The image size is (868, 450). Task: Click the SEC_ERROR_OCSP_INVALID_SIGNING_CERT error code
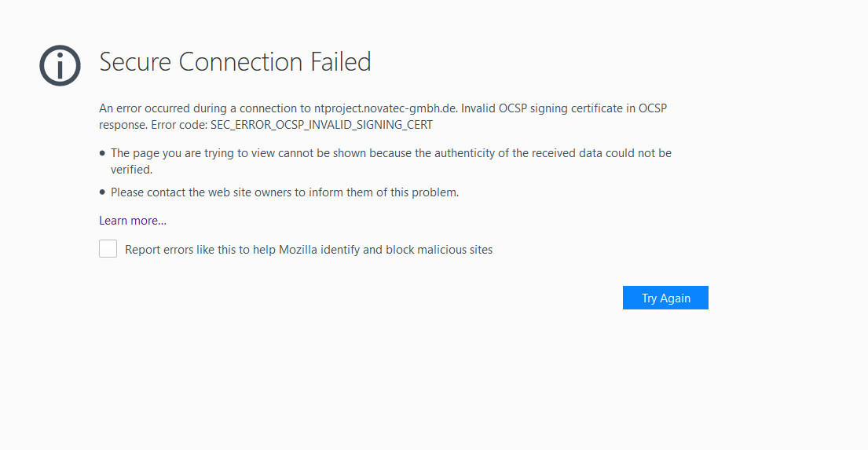coord(321,124)
